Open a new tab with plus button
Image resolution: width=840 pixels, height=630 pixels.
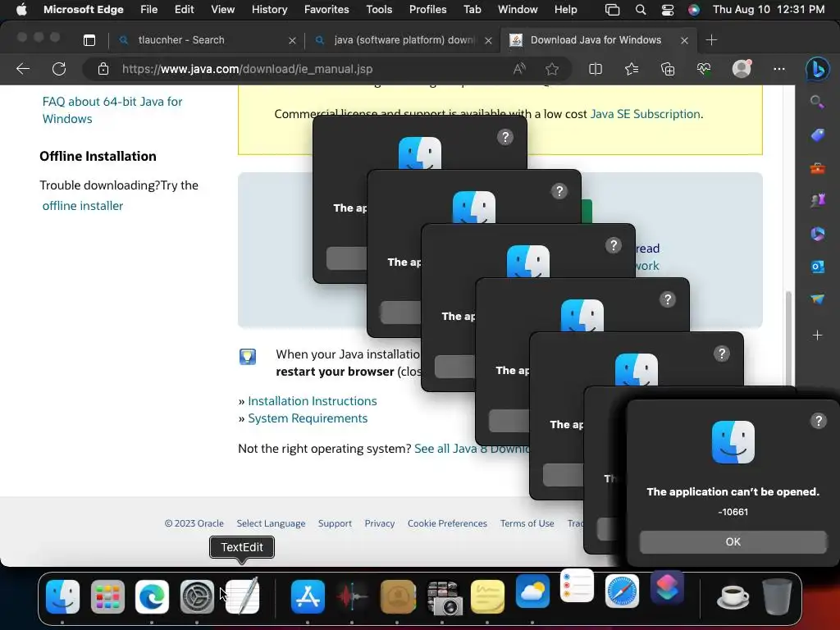(x=711, y=40)
